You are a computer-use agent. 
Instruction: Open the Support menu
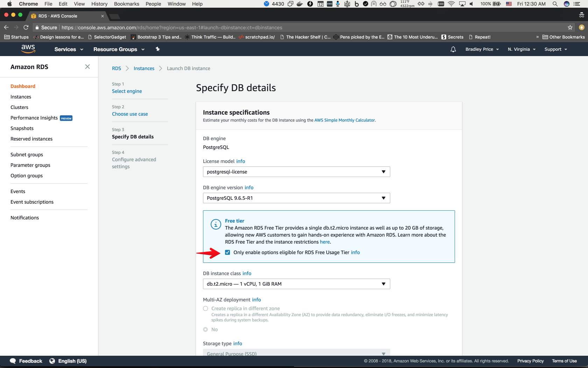556,49
